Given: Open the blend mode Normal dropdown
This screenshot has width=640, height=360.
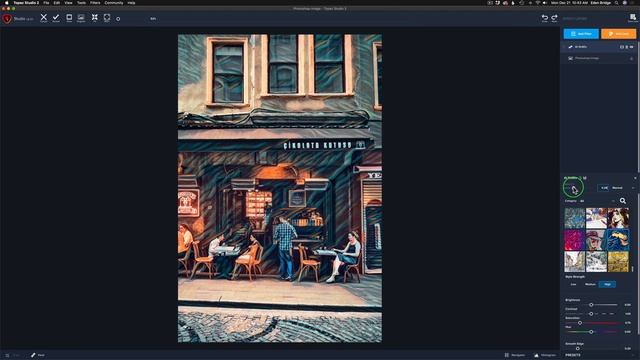Looking at the screenshot, I should click(623, 188).
